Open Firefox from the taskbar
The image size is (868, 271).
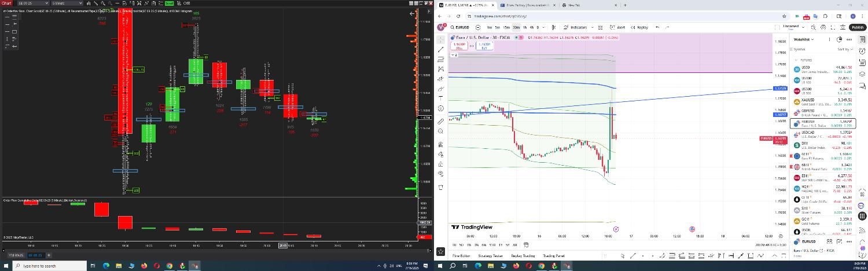pyautogui.click(x=144, y=266)
